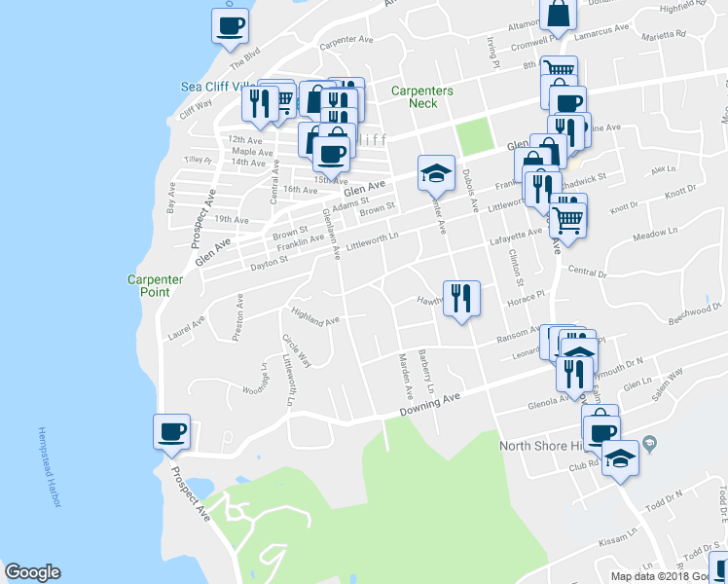Image resolution: width=728 pixels, height=584 pixels.
Task: Click the Alex Ln street label
Action: point(663,170)
